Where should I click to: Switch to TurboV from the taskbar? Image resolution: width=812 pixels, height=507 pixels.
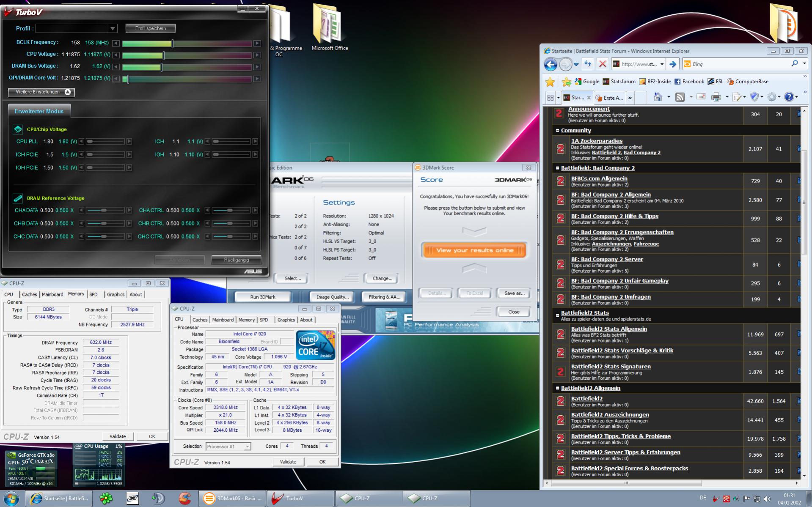[x=301, y=499]
